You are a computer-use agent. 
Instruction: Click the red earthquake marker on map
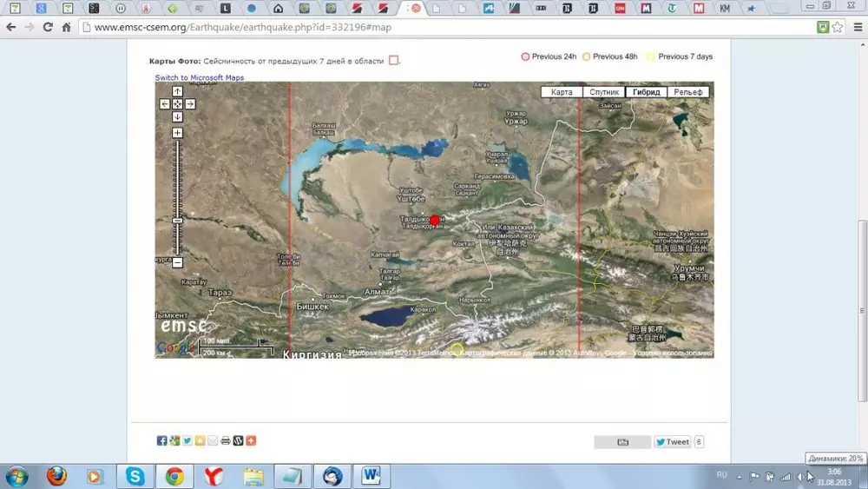click(435, 221)
